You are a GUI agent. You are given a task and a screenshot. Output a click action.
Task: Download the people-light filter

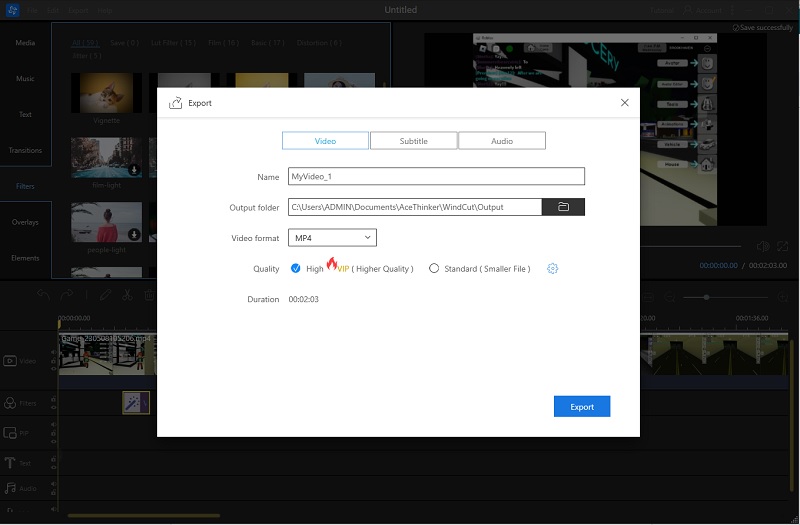[x=134, y=234]
